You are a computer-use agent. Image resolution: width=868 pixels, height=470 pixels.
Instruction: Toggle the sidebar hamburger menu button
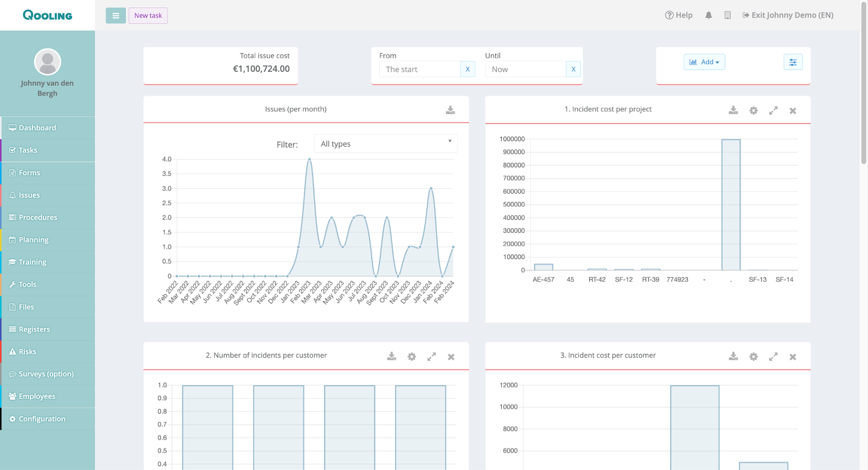coord(116,16)
